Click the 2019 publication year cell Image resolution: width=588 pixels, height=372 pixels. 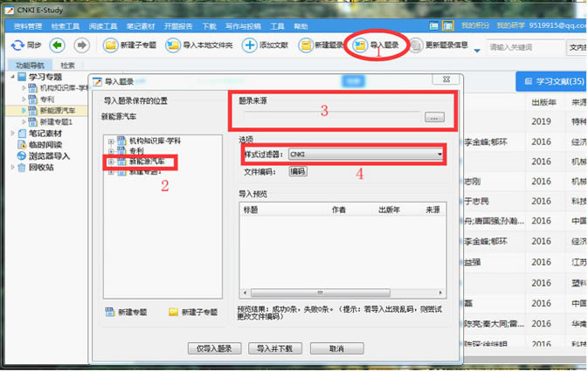[x=541, y=121]
